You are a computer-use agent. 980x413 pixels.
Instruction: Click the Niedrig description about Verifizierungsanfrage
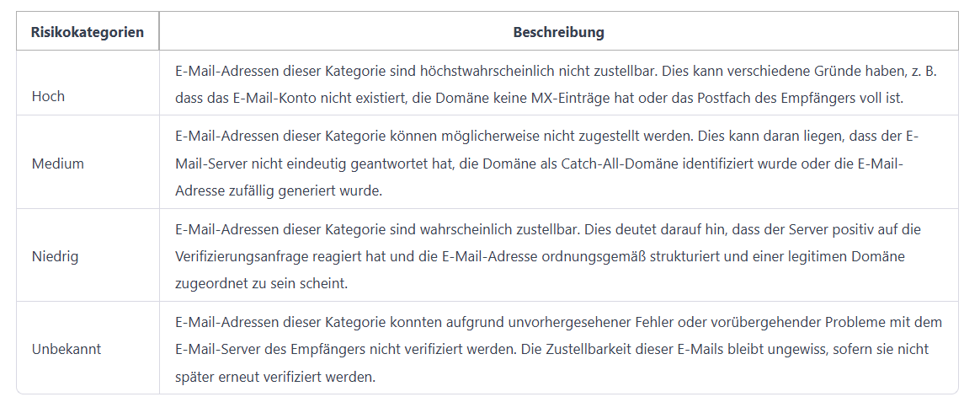tap(559, 256)
